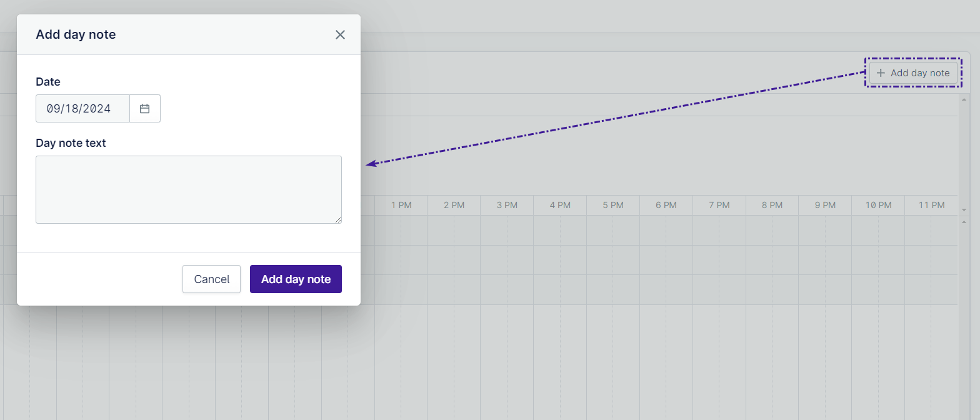The width and height of the screenshot is (980, 420).
Task: Click into the Day note text area
Action: (188, 189)
